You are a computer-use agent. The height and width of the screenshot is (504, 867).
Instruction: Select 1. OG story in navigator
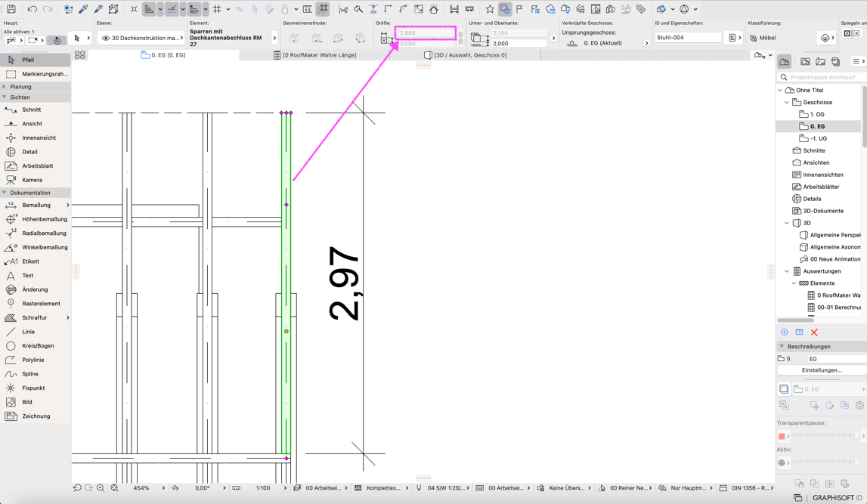click(x=812, y=114)
